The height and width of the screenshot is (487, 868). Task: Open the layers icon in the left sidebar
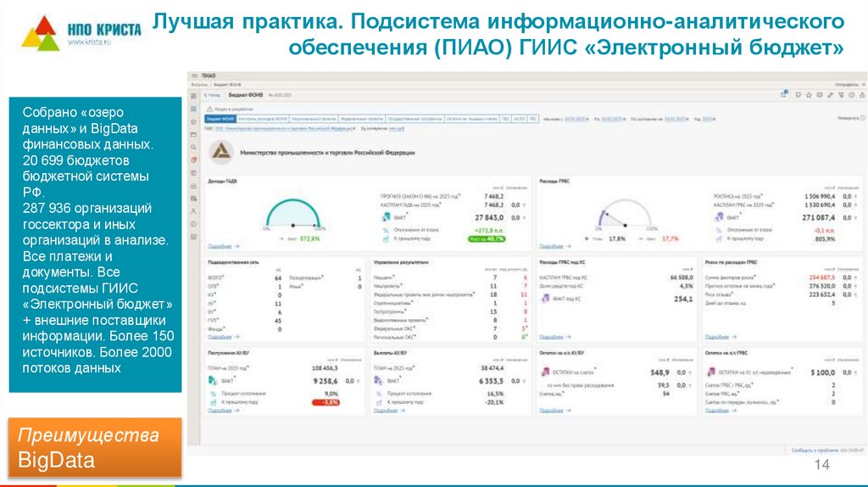pyautogui.click(x=194, y=173)
